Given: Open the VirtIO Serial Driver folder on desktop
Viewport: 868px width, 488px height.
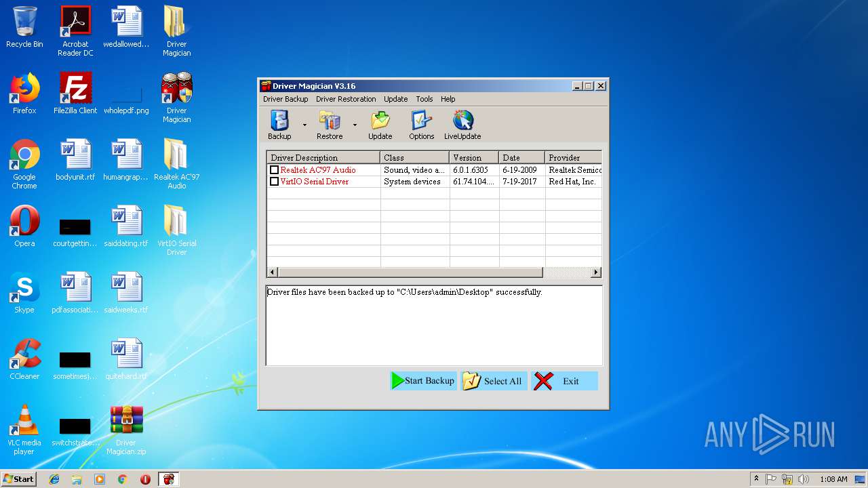Looking at the screenshot, I should pos(176,230).
